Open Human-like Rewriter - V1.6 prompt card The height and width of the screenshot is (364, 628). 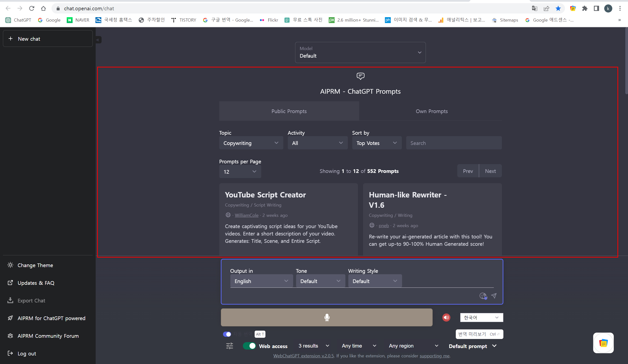point(432,219)
